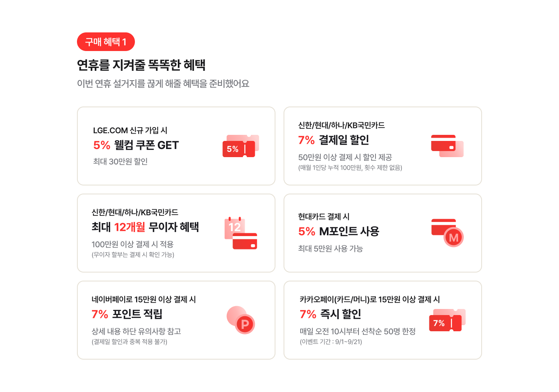Viewport: 559px width, 392px height.
Task: Click the 7% discount coupon icon
Action: [447, 320]
